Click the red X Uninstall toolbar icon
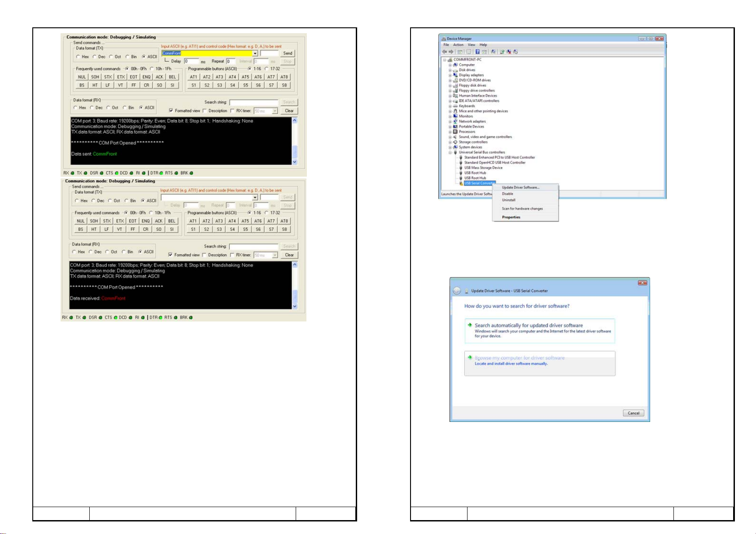This screenshot has height=534, width=756. point(509,52)
